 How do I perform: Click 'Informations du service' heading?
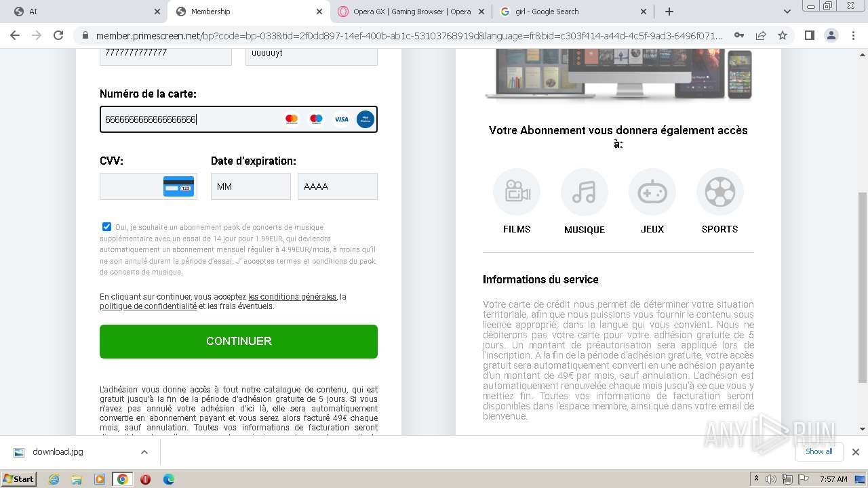(540, 279)
